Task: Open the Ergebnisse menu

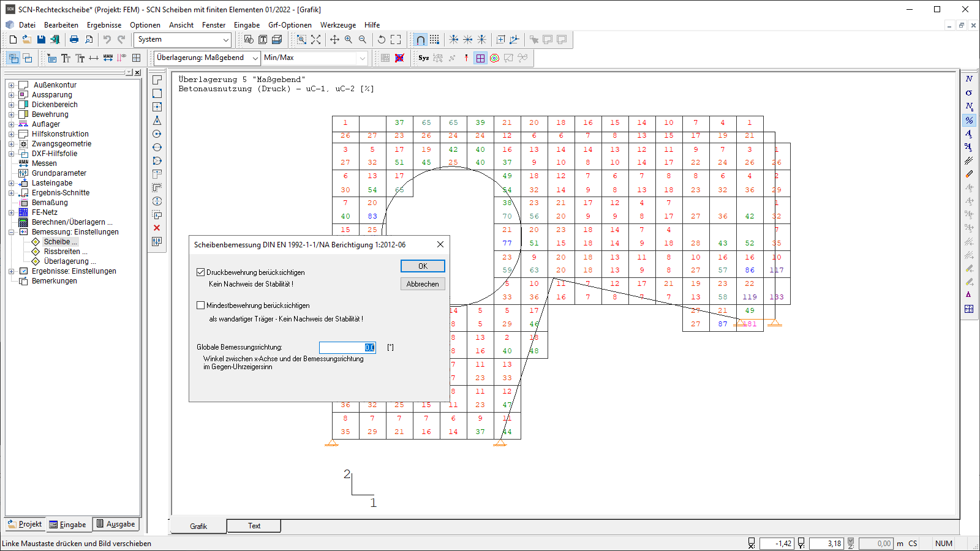Action: 104,25
